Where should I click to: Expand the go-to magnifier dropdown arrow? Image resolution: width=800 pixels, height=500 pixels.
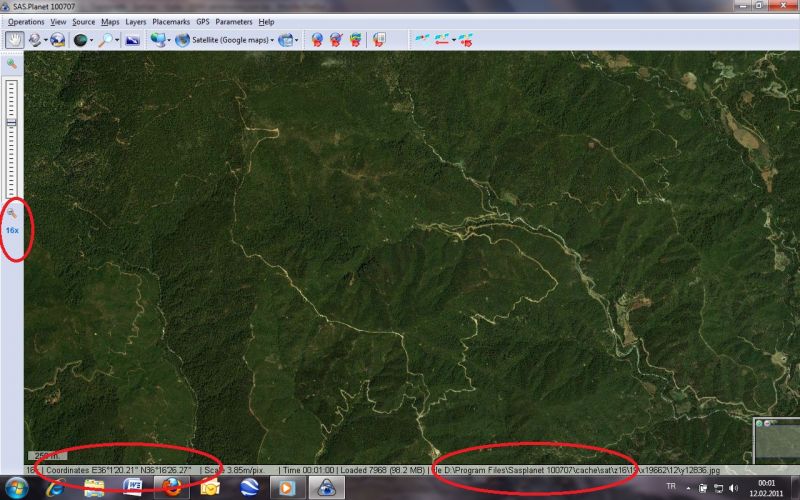click(117, 40)
